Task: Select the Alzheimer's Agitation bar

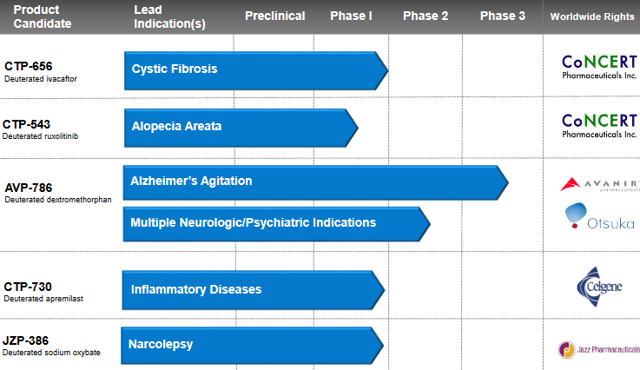Action: pyautogui.click(x=316, y=183)
